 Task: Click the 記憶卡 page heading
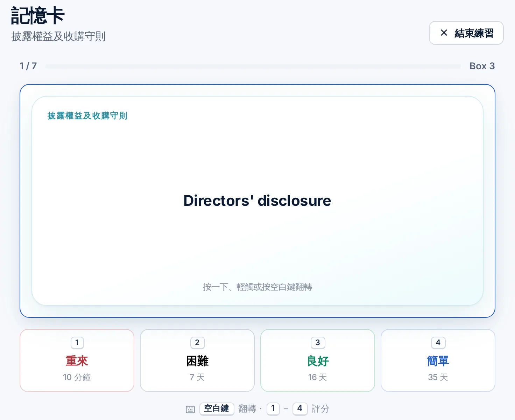[x=38, y=16]
